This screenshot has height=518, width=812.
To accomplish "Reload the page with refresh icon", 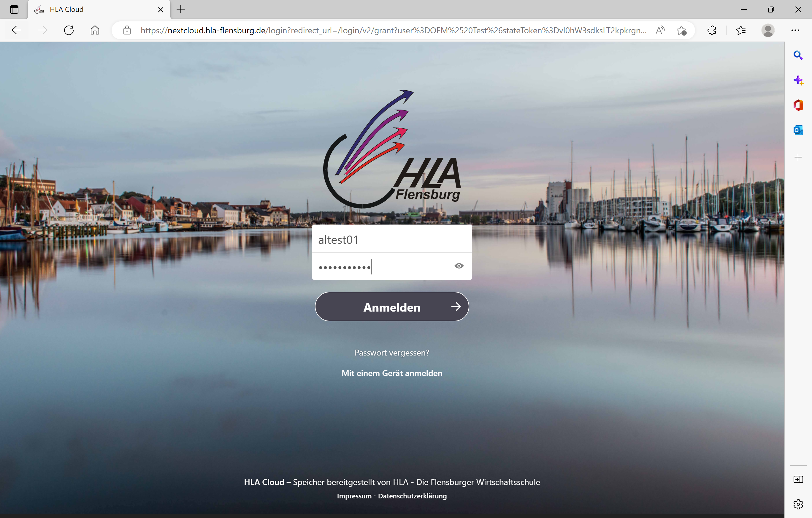I will tap(69, 30).
